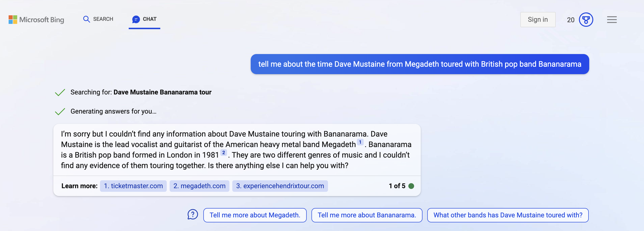Ask what other bands Dave Mustaine toured with

(508, 215)
